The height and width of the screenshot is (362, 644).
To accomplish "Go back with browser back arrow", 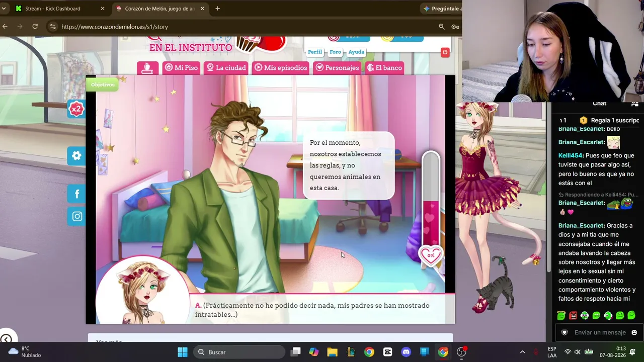I will click(x=5, y=27).
